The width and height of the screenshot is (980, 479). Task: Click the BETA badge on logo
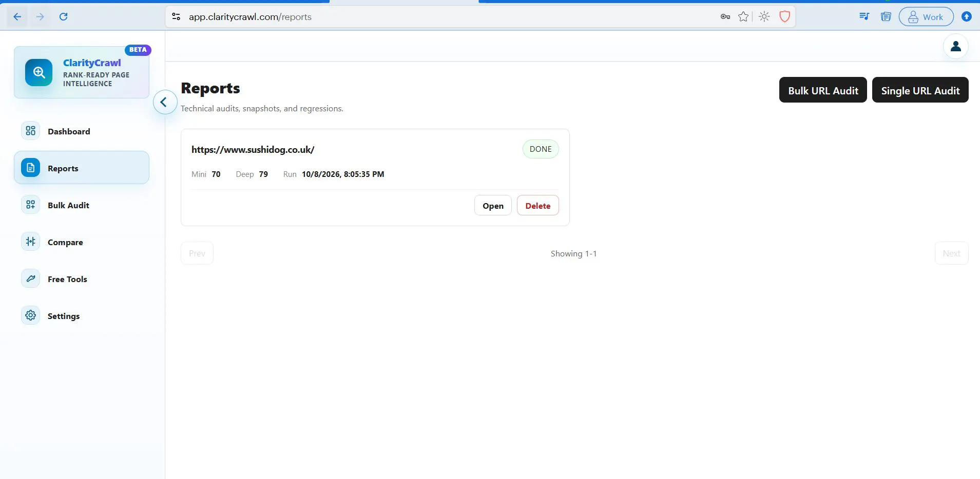tap(138, 50)
